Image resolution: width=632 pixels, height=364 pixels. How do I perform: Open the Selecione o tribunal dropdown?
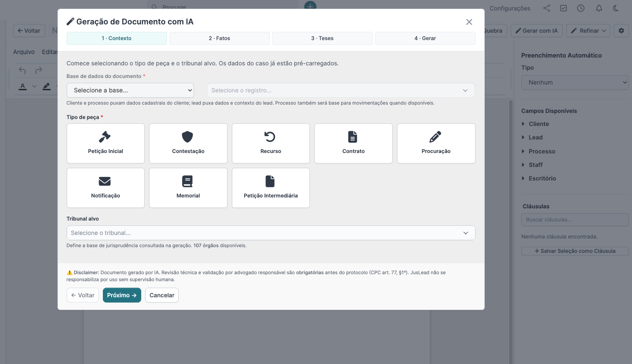(271, 233)
